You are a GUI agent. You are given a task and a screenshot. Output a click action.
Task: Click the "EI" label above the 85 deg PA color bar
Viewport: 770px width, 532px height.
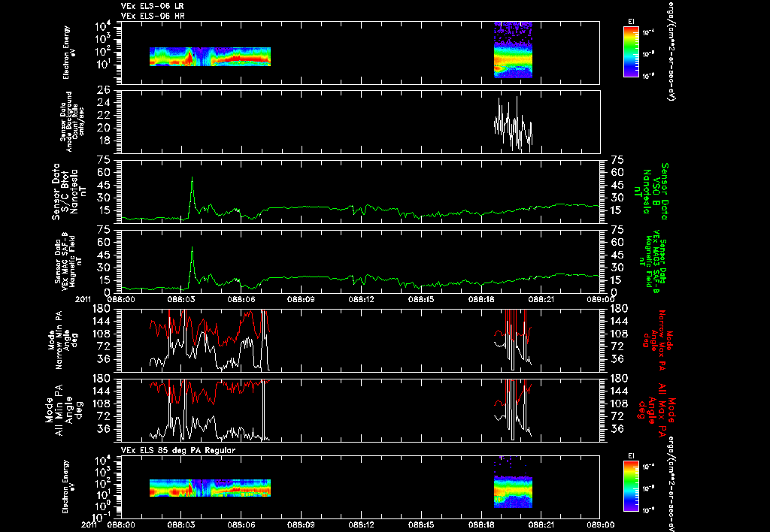pos(631,455)
